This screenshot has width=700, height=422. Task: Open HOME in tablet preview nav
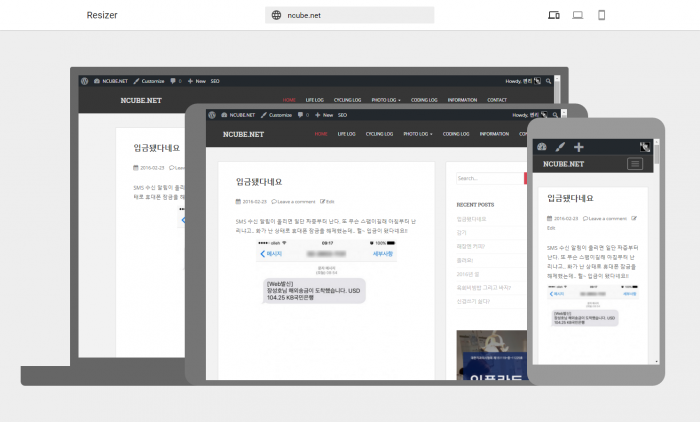321,134
